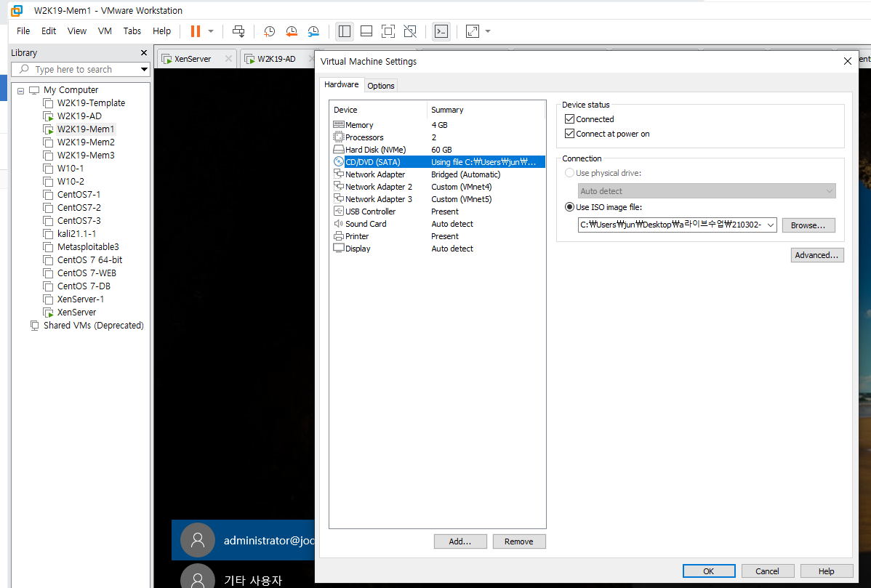Open the Tabs menu
The width and height of the screenshot is (871, 588).
click(132, 31)
